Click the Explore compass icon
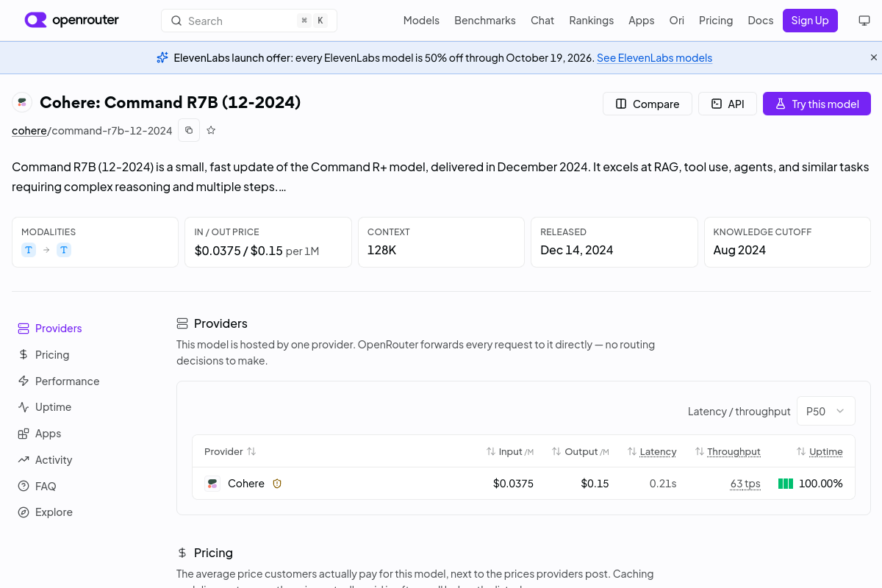The image size is (882, 588). click(x=24, y=512)
